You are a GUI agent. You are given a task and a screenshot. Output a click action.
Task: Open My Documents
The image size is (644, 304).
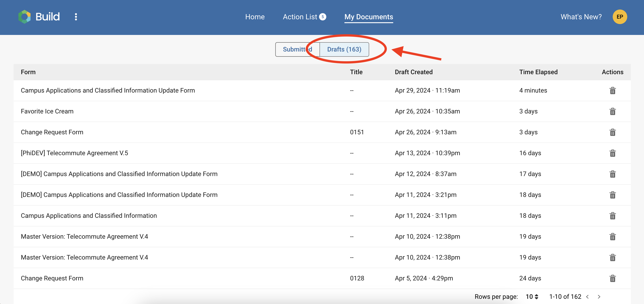(x=368, y=17)
